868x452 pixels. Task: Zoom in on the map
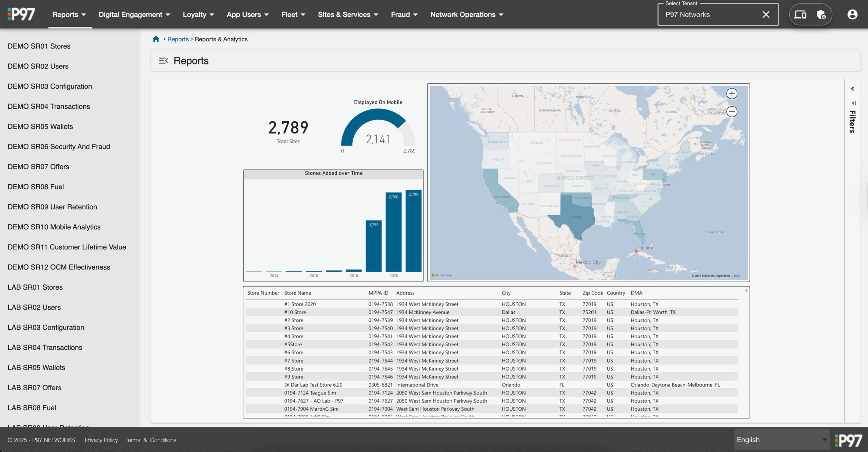732,94
